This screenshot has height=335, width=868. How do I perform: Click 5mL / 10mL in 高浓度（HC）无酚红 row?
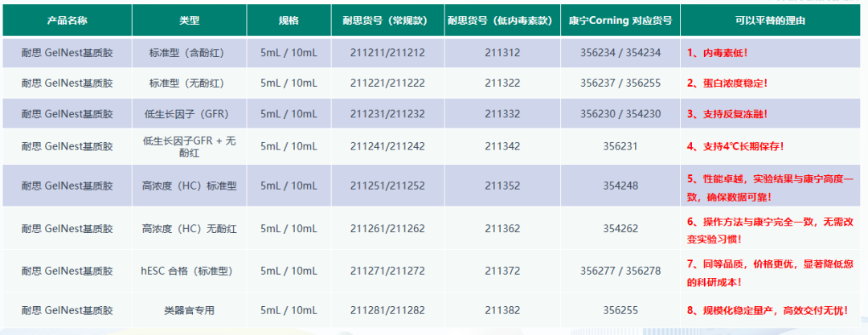click(x=289, y=228)
